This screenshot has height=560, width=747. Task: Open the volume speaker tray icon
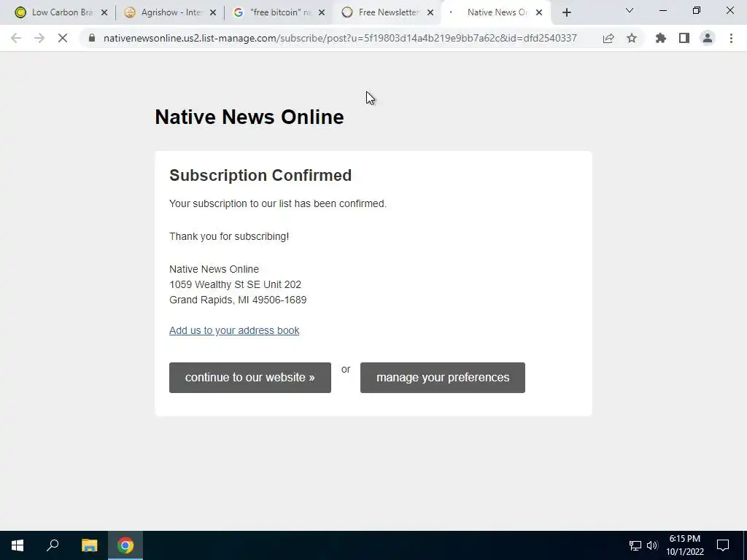pyautogui.click(x=652, y=545)
